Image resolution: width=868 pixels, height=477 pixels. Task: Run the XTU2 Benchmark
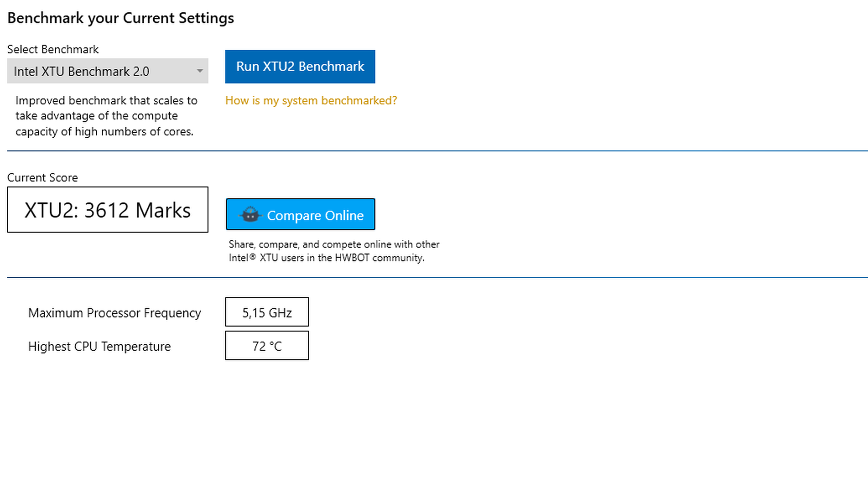click(300, 66)
